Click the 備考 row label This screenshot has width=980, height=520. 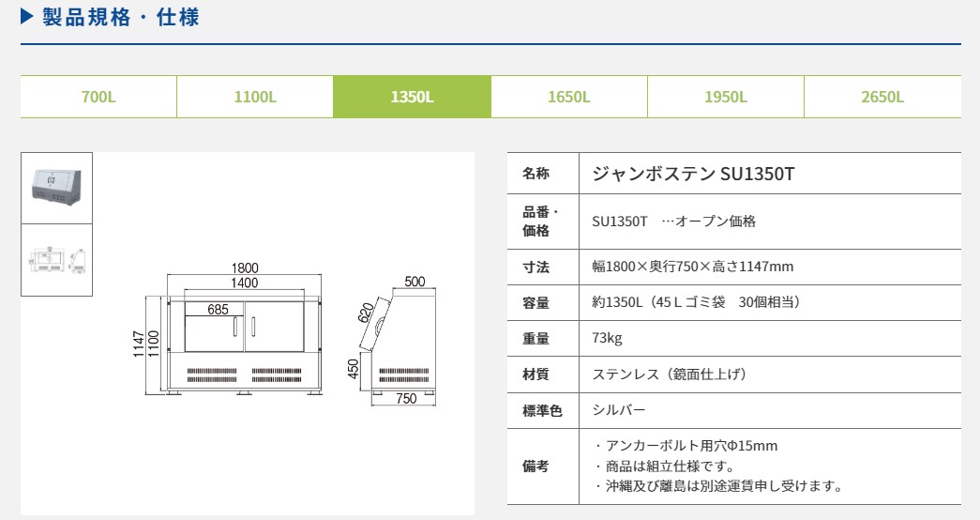(x=535, y=466)
